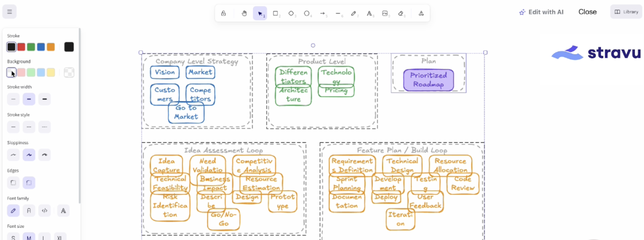Click Edit with AI button
The height and width of the screenshot is (240, 644).
click(542, 12)
